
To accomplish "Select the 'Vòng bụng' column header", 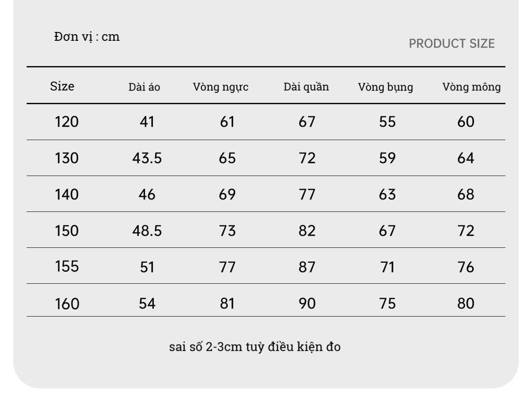I will (x=385, y=87).
